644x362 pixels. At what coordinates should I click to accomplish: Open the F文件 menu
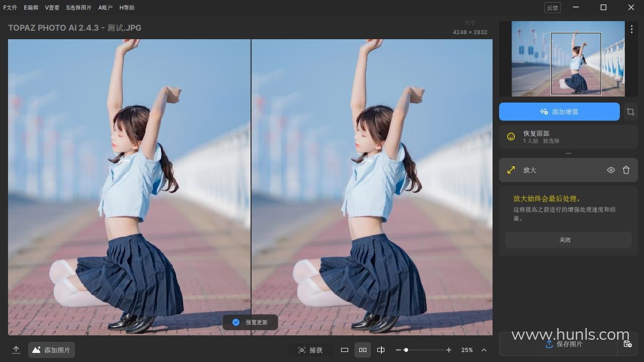[10, 8]
